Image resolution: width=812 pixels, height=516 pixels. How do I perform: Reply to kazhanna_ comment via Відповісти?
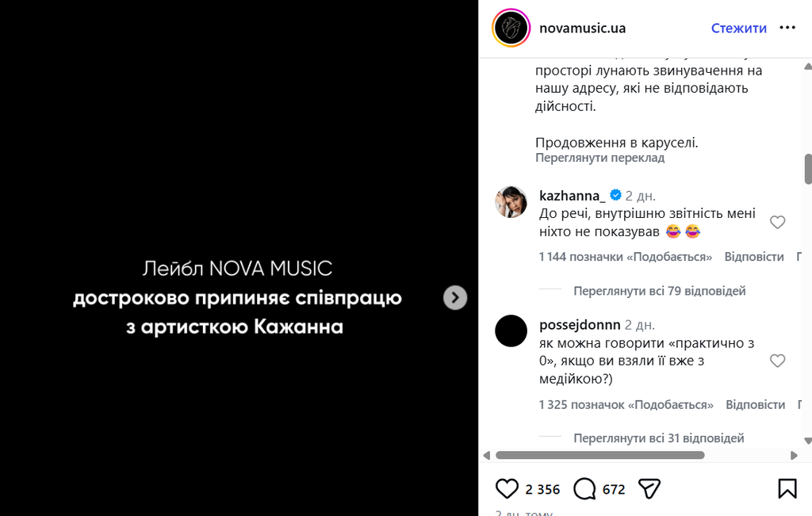(753, 257)
